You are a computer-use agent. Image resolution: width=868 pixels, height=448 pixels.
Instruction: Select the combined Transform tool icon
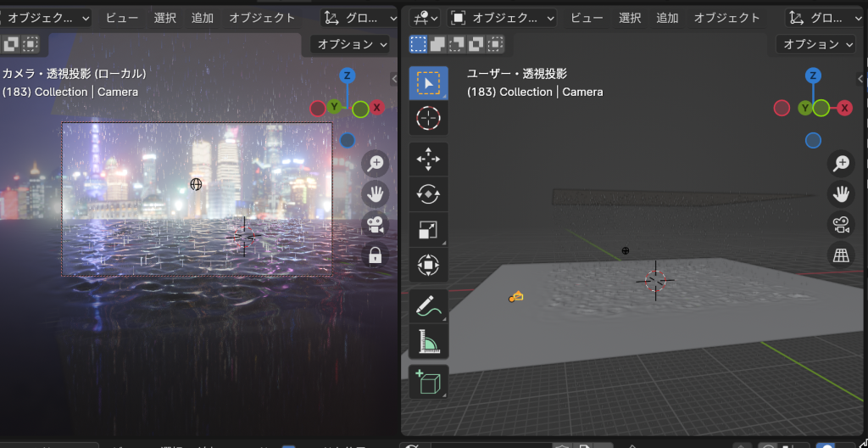pyautogui.click(x=428, y=266)
